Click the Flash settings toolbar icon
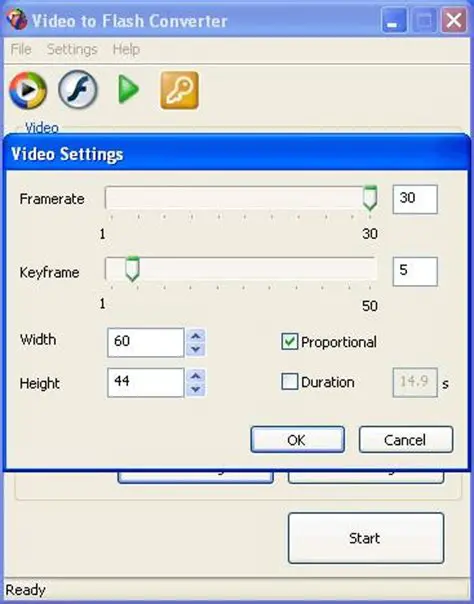The height and width of the screenshot is (604, 474). click(x=78, y=89)
